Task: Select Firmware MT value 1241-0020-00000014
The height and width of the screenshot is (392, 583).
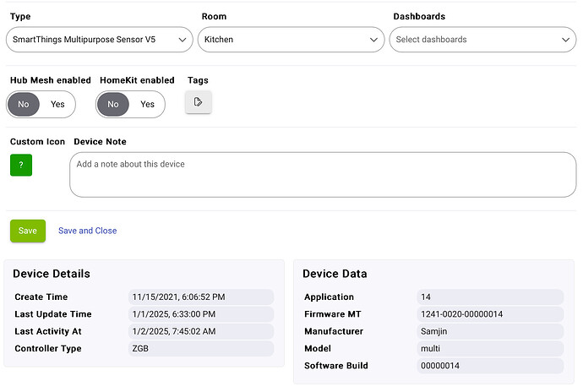Action: 490,314
